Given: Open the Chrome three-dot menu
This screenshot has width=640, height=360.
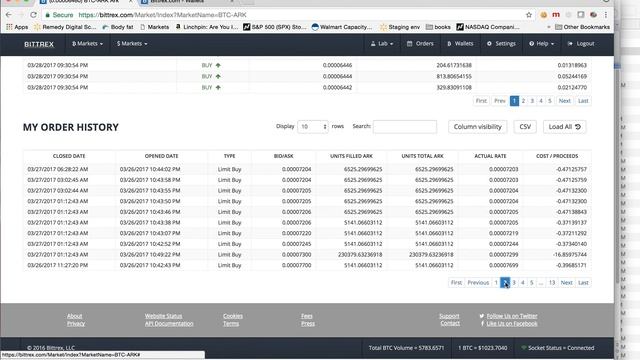Looking at the screenshot, I should tap(606, 15).
